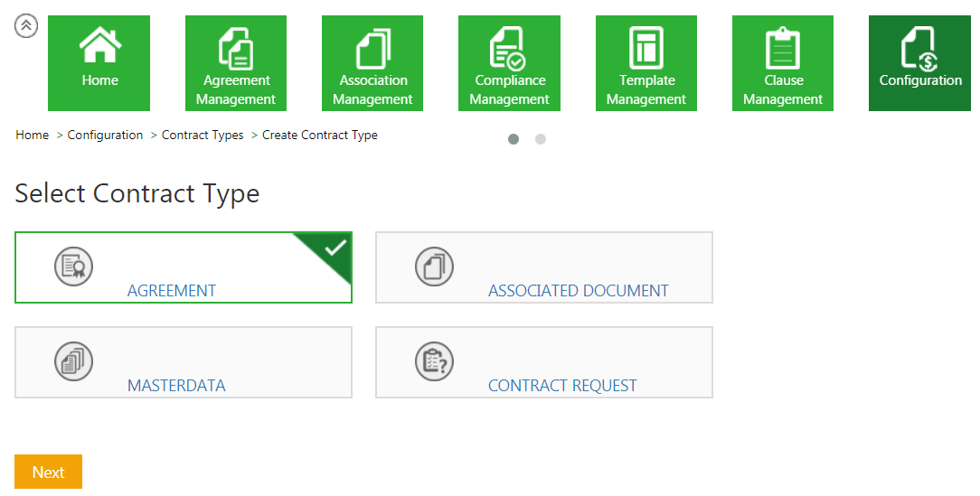
Task: Choose the ASSOCIATED DOCUMENT label
Action: [x=578, y=291]
